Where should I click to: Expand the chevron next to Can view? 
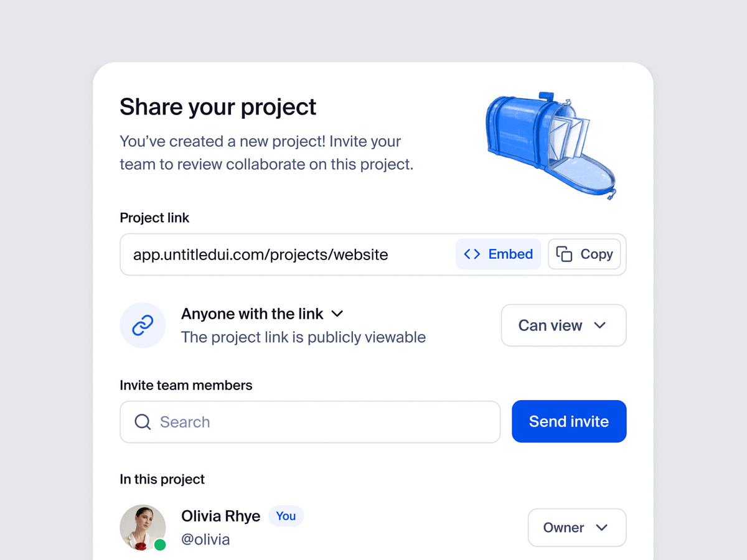tap(601, 325)
